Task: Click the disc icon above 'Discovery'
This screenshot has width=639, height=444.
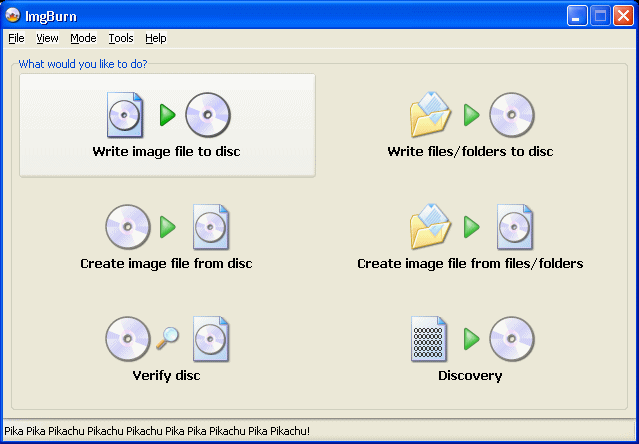Action: pos(512,339)
